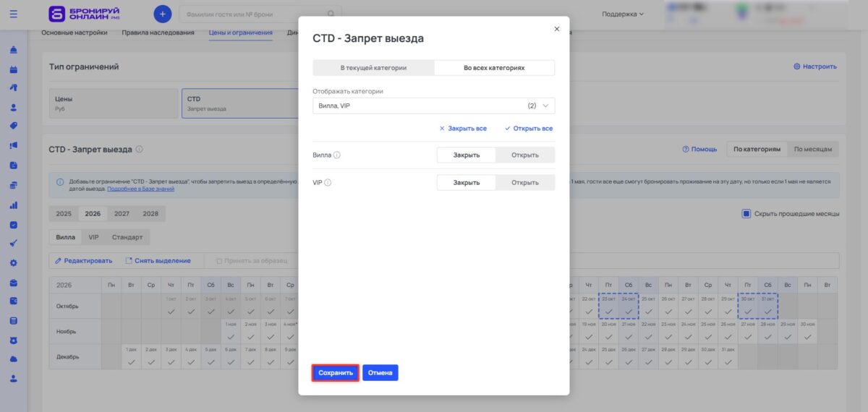Set VIP row to Закрыть
Image resolution: width=868 pixels, height=412 pixels.
(467, 182)
